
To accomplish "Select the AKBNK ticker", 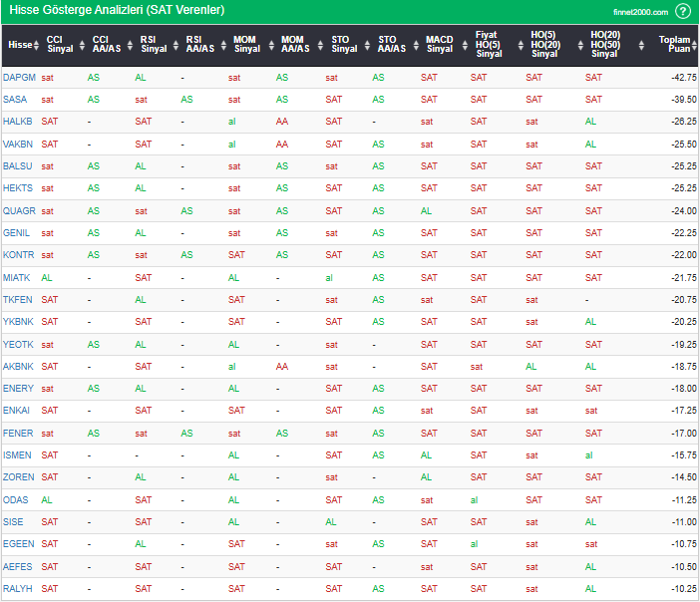I will click(x=18, y=366).
